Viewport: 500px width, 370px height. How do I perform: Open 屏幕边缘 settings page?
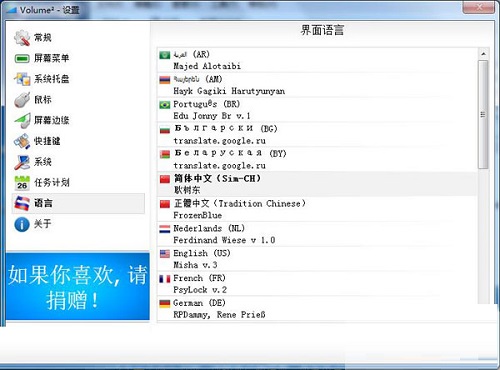[51, 120]
